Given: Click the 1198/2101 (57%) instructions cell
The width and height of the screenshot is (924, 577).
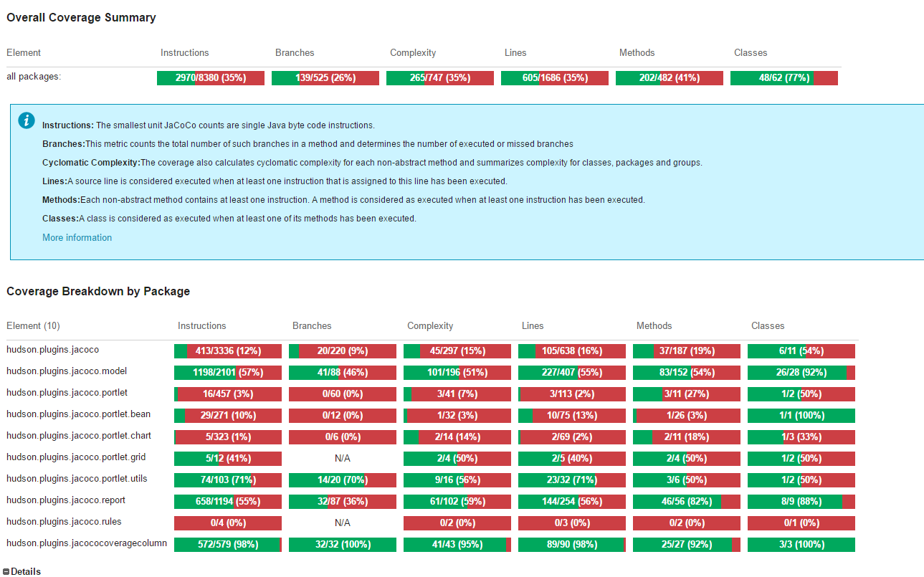Looking at the screenshot, I should [228, 373].
